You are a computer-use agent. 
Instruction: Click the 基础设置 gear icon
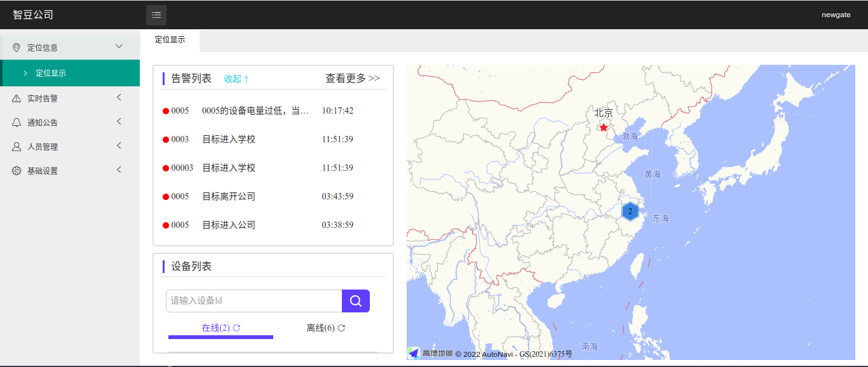pos(17,171)
